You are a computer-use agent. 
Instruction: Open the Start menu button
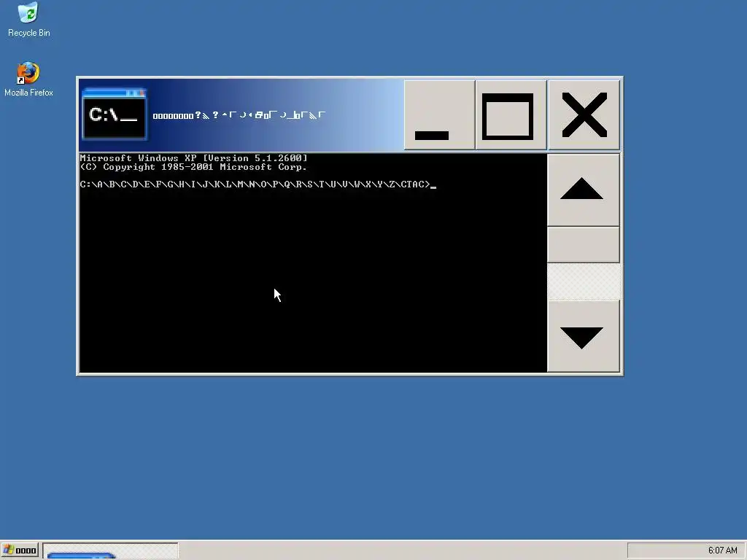pyautogui.click(x=20, y=551)
